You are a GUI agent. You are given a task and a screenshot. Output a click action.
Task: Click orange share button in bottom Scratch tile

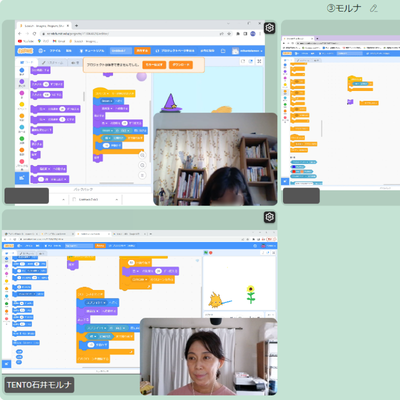pyautogui.click(x=100, y=246)
